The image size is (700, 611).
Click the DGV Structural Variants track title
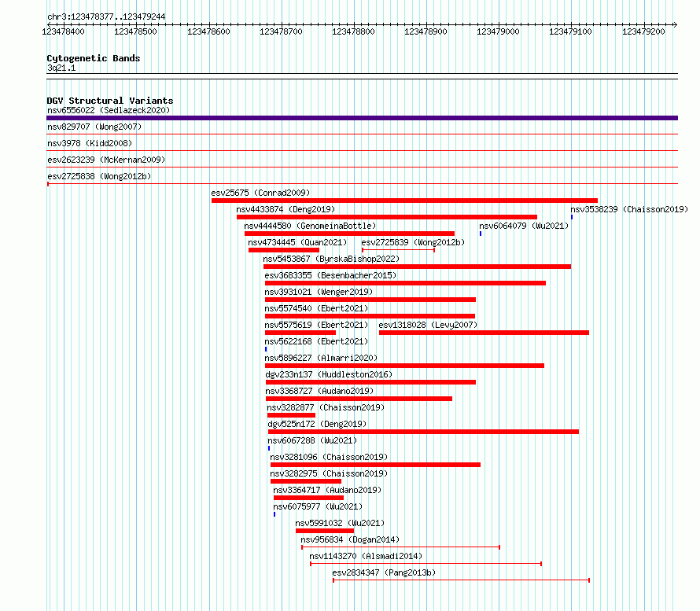coord(110,101)
